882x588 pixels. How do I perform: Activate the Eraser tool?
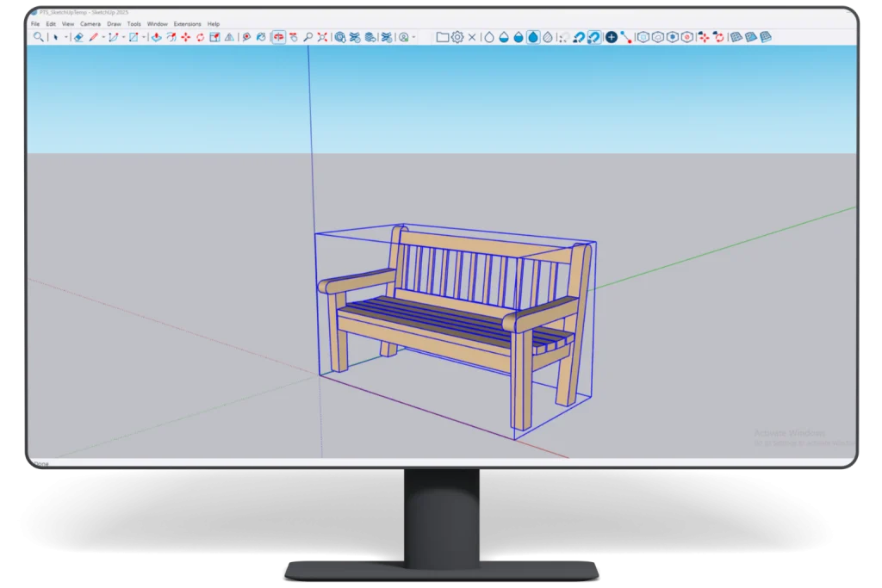[77, 37]
